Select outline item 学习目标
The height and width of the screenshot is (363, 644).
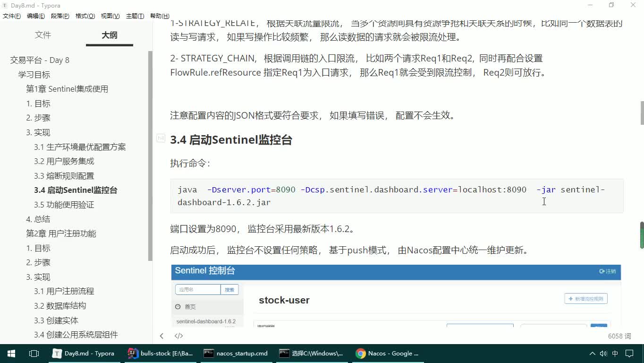(x=34, y=75)
